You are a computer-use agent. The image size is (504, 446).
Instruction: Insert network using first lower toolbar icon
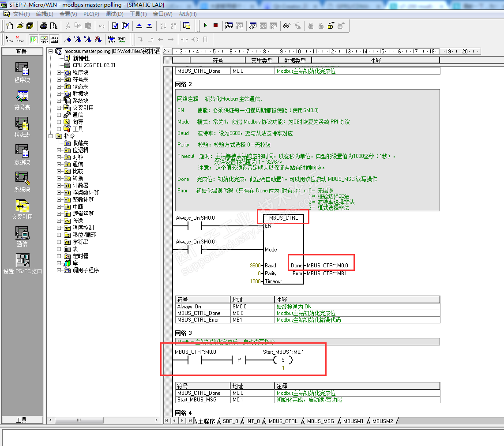(10, 40)
